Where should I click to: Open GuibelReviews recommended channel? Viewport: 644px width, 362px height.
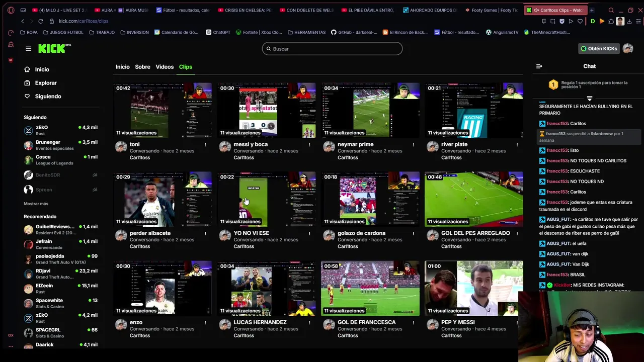click(61, 230)
